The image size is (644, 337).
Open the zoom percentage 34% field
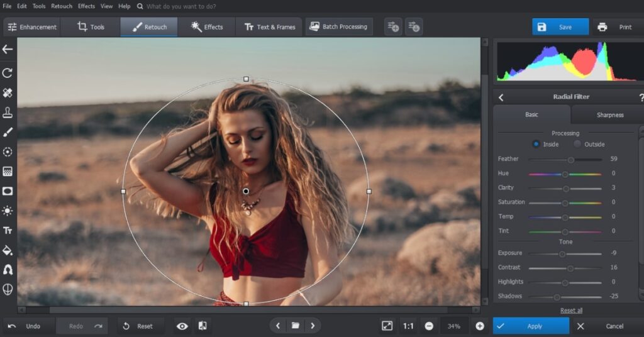tap(454, 326)
